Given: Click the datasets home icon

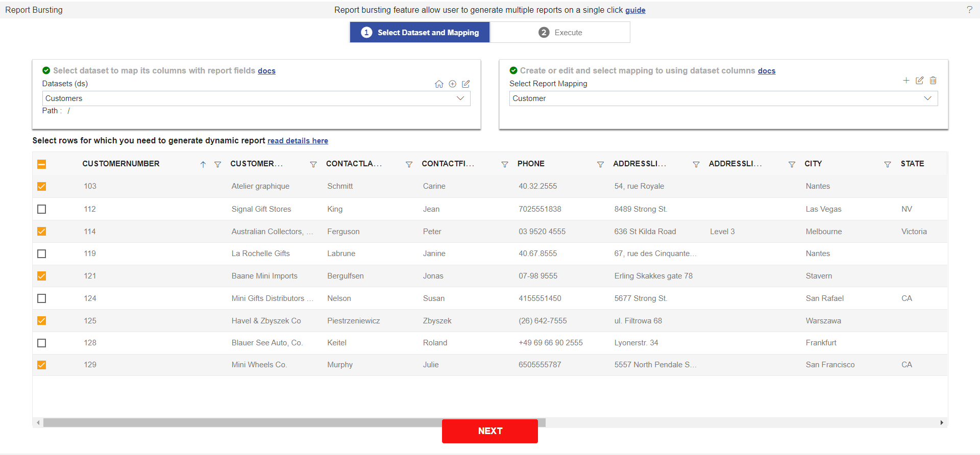Looking at the screenshot, I should coord(439,84).
